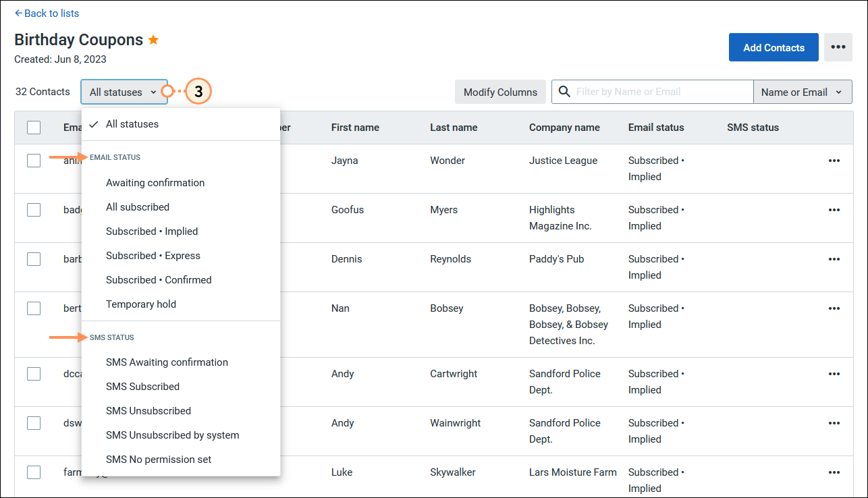This screenshot has height=498, width=868.
Task: Check the box for Jayna Wonder row
Action: coord(34,161)
